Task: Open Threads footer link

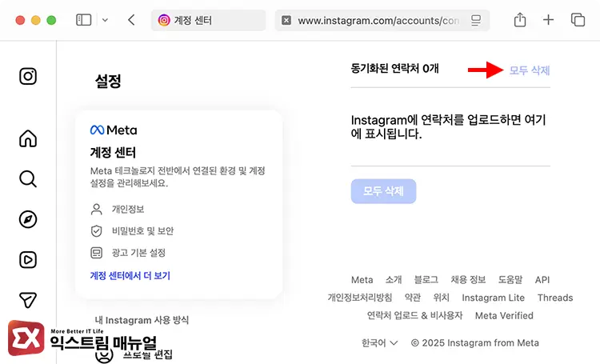Action: point(555,298)
